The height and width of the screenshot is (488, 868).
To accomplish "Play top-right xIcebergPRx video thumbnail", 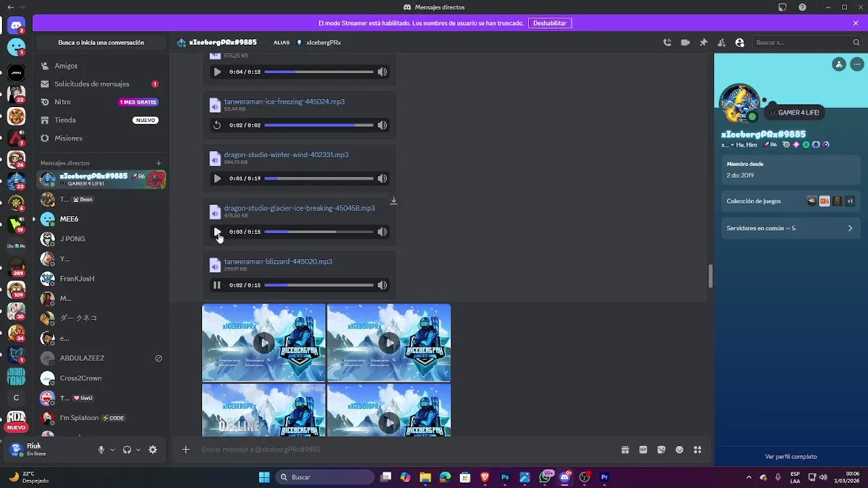I will (x=389, y=343).
